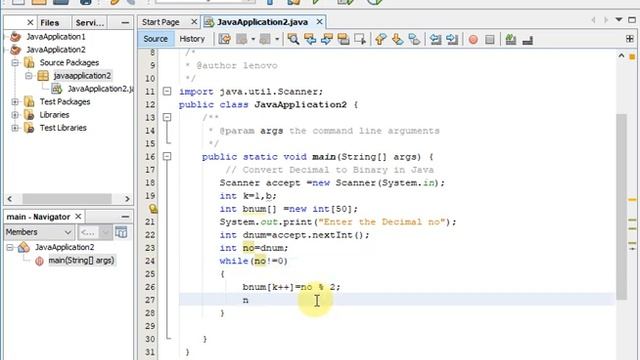Expand the Libraries node
The width and height of the screenshot is (640, 360).
click(x=15, y=115)
